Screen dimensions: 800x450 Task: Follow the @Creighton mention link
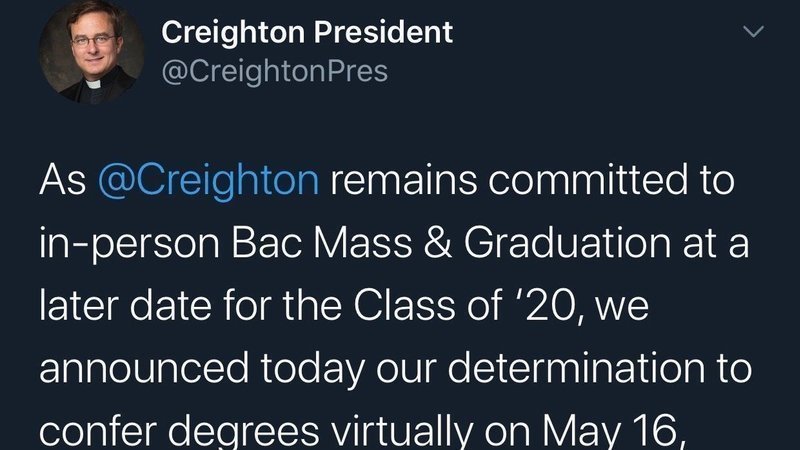point(209,181)
